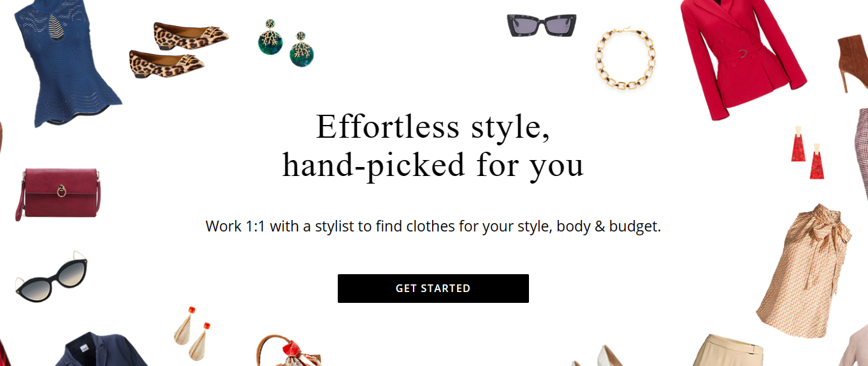The height and width of the screenshot is (366, 868).
Task: Click the gold chain link necklace
Action: click(625, 58)
